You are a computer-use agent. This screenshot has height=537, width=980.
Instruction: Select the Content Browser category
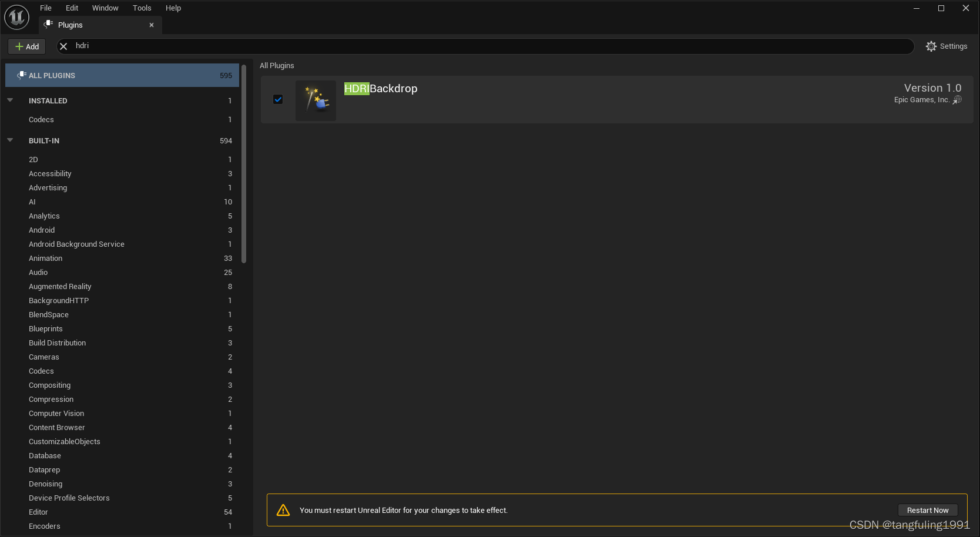[122, 427]
